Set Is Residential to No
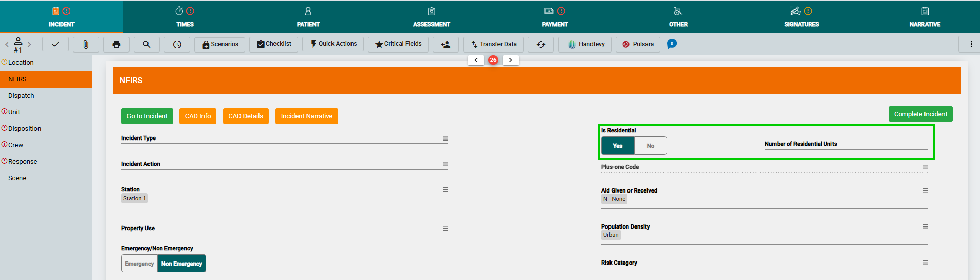This screenshot has height=280, width=980. click(x=650, y=146)
